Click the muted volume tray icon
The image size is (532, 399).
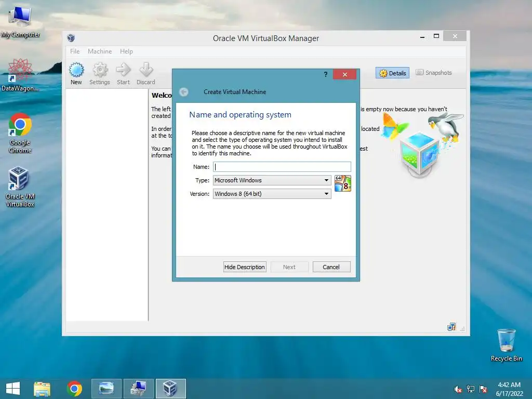click(x=458, y=389)
